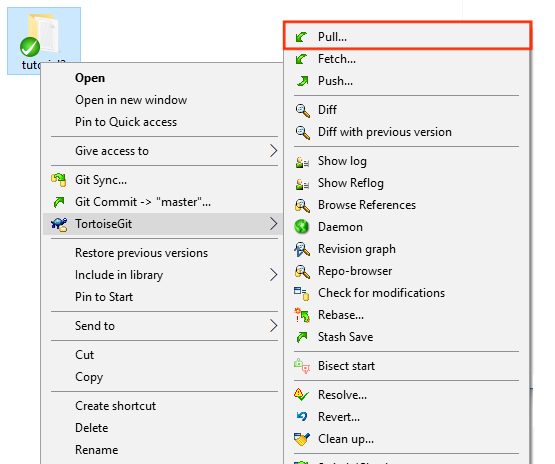
Task: Open Show log entry
Action: (x=408, y=161)
